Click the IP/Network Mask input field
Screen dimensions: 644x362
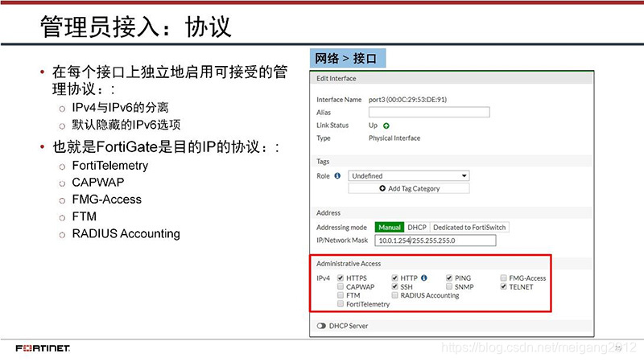(436, 240)
